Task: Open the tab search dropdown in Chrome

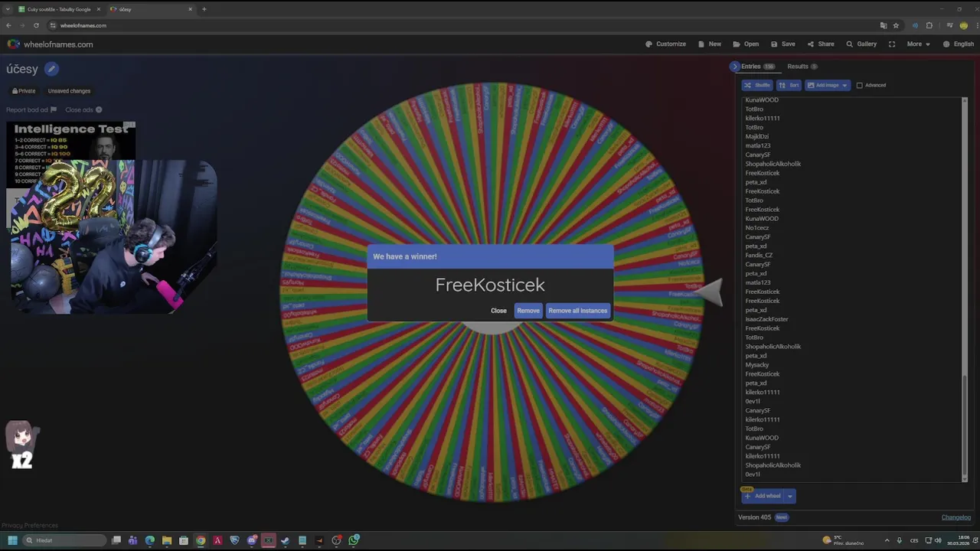Action: [x=7, y=9]
